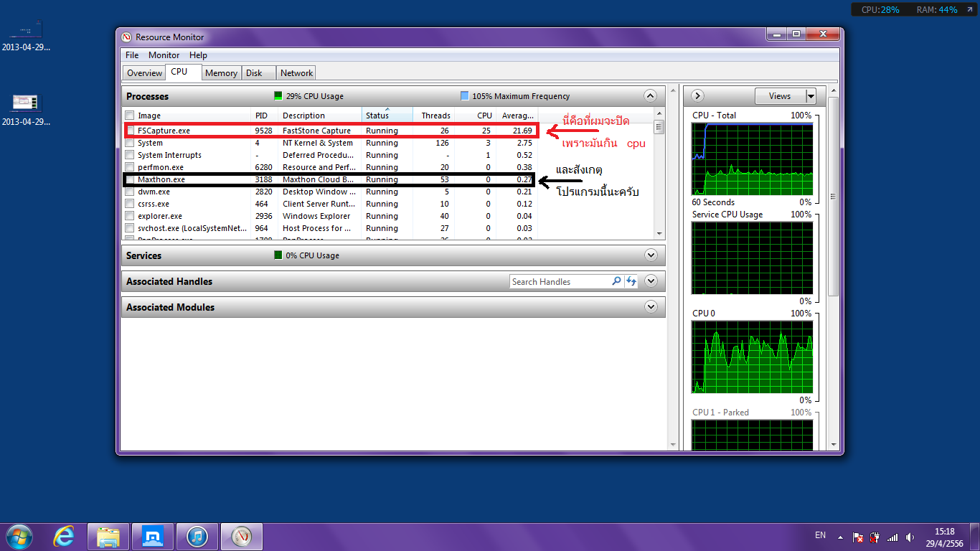Expand the Associated Handles section

coord(651,281)
